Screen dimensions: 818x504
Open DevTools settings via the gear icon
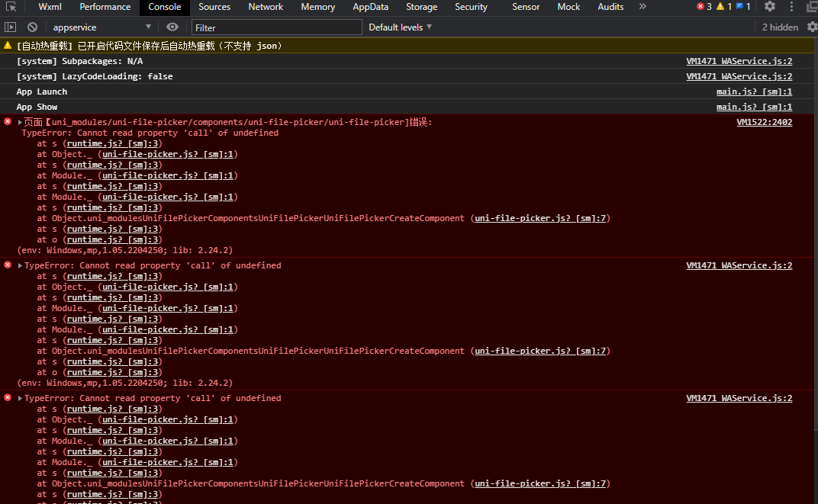click(x=770, y=6)
